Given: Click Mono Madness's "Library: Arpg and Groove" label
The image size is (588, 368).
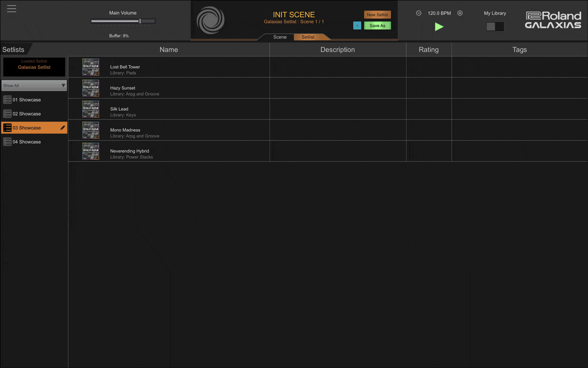Looking at the screenshot, I should pyautogui.click(x=135, y=136).
